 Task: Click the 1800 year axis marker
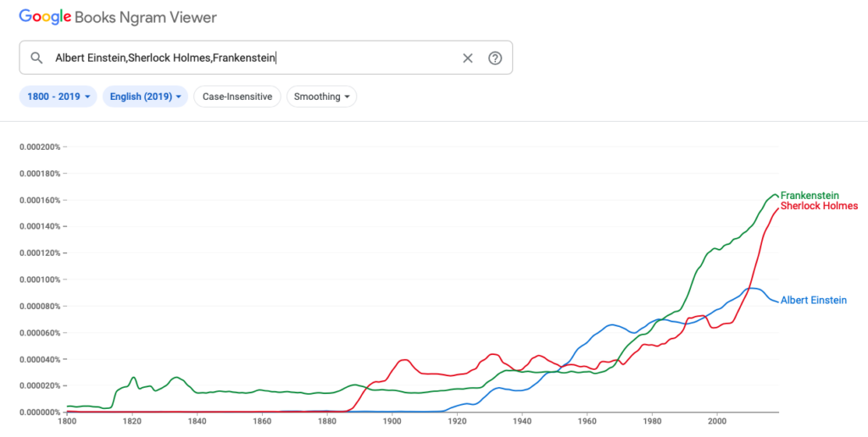click(x=67, y=420)
